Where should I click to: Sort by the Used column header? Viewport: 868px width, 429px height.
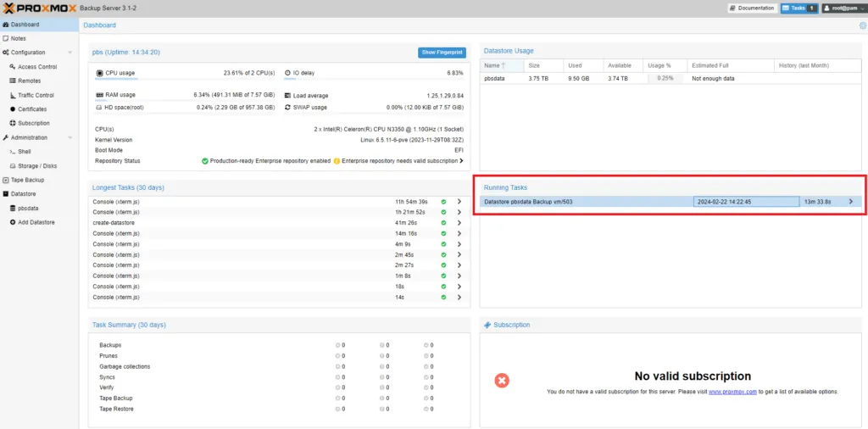tap(583, 65)
